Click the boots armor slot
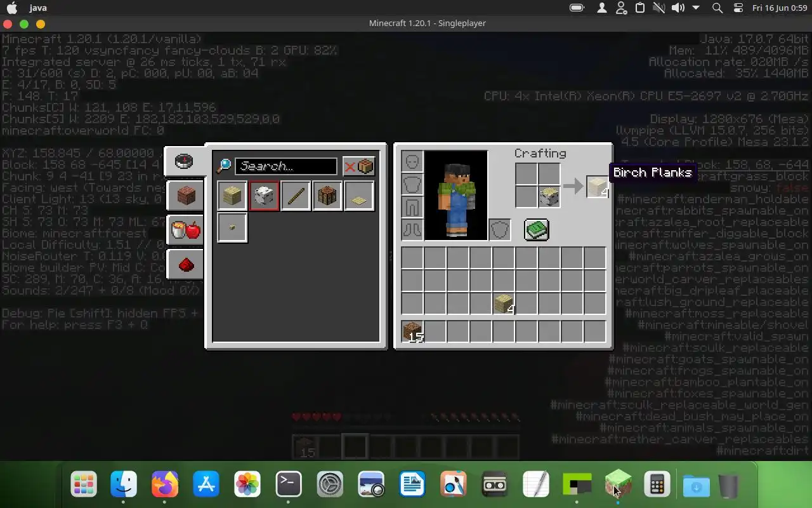The height and width of the screenshot is (508, 812). coord(412,230)
